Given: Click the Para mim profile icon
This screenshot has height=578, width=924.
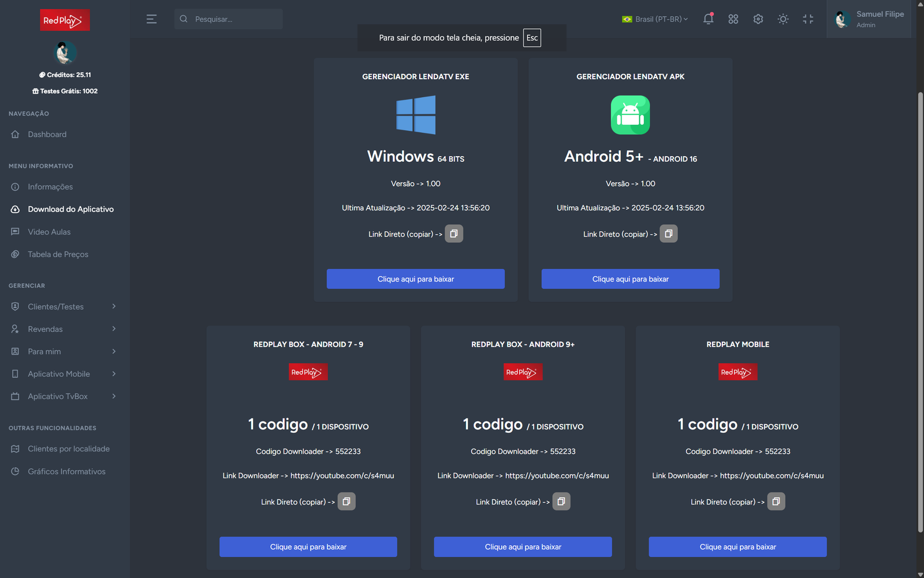Looking at the screenshot, I should click(x=15, y=351).
